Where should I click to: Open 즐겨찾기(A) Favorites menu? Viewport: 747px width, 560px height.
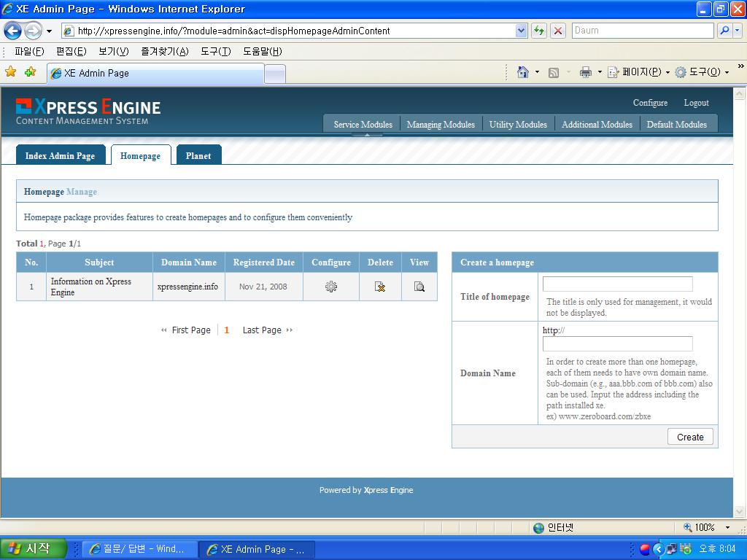click(x=164, y=52)
